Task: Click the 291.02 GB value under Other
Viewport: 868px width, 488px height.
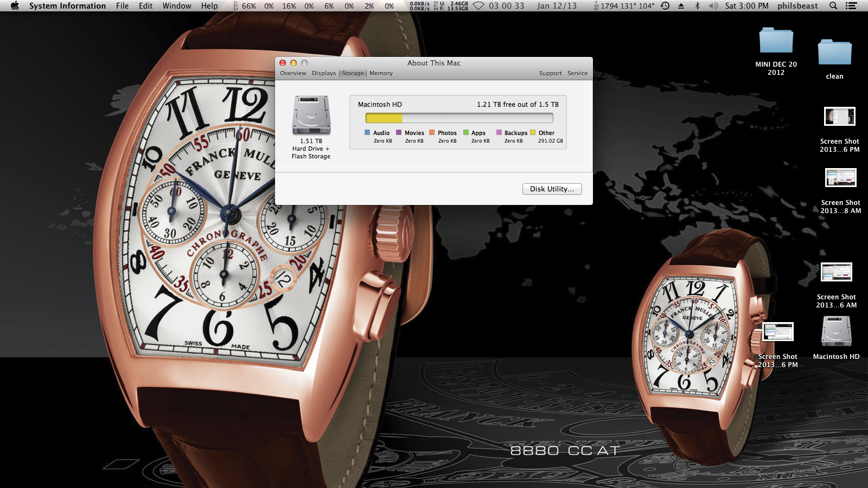Action: coord(550,141)
